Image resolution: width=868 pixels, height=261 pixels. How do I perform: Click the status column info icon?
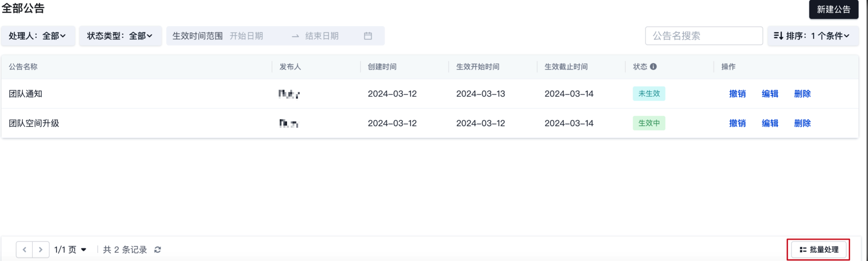coord(653,66)
